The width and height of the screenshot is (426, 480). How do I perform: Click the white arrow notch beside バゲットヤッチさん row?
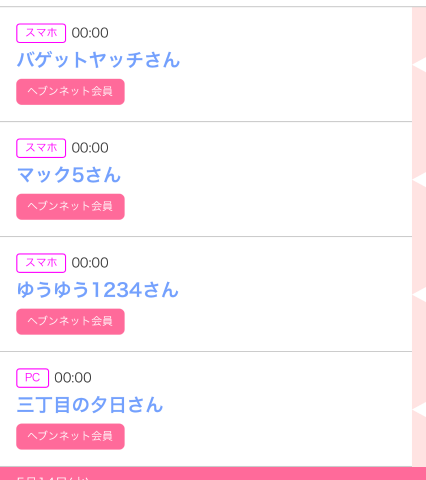tap(419, 65)
